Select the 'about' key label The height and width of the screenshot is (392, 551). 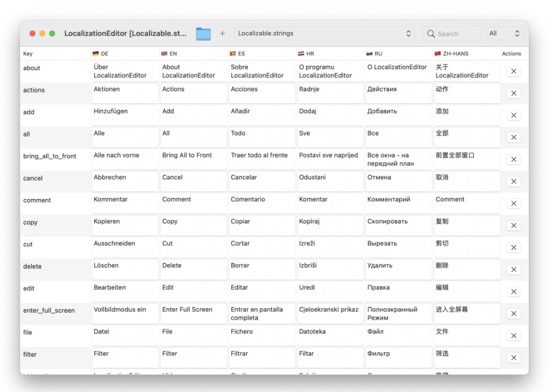pos(32,68)
